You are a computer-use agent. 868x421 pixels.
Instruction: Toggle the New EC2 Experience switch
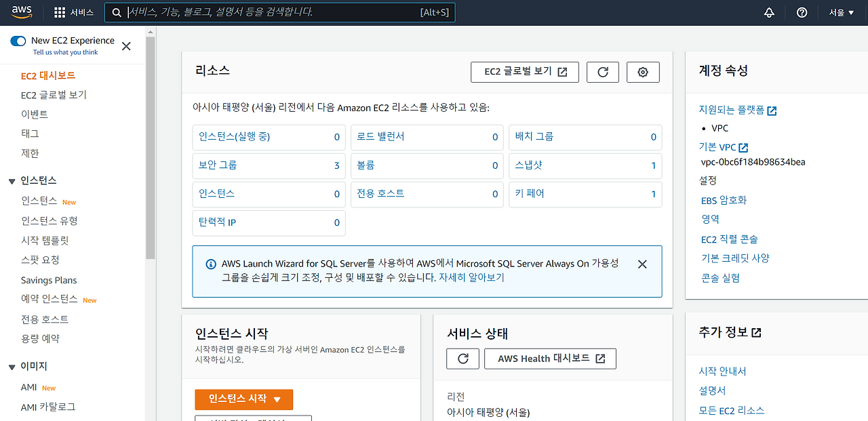pos(18,41)
